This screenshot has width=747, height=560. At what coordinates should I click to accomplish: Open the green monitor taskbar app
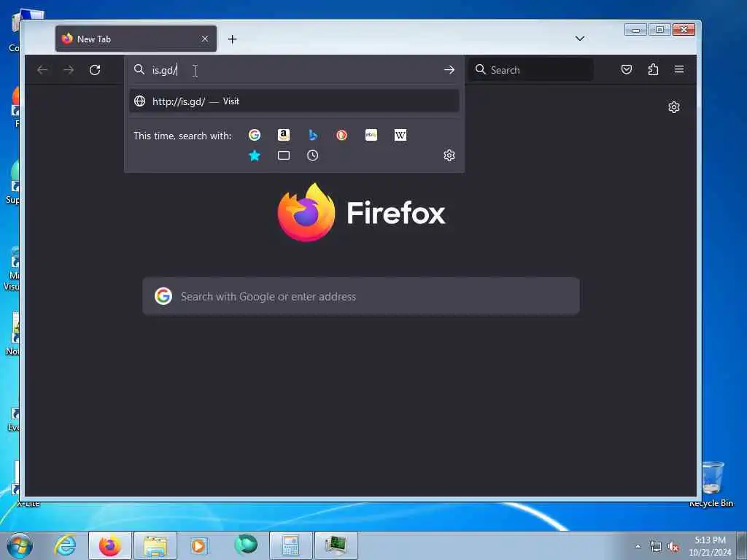336,545
